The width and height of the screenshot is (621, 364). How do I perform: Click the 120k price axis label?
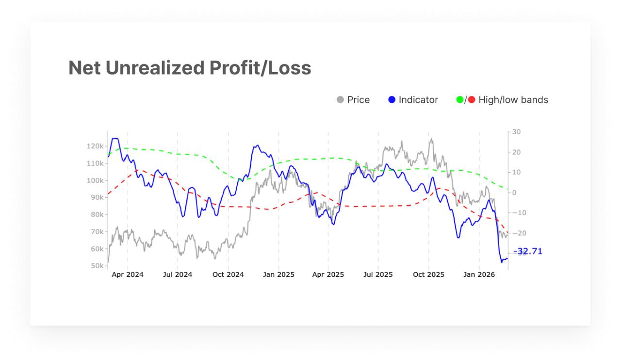pyautogui.click(x=95, y=146)
